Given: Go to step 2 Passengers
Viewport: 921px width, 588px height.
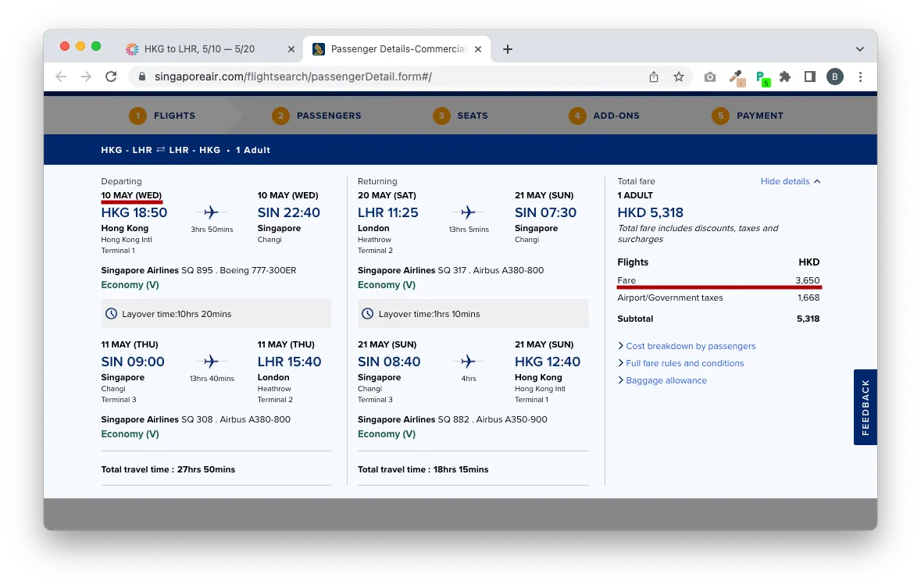Looking at the screenshot, I should click(316, 116).
